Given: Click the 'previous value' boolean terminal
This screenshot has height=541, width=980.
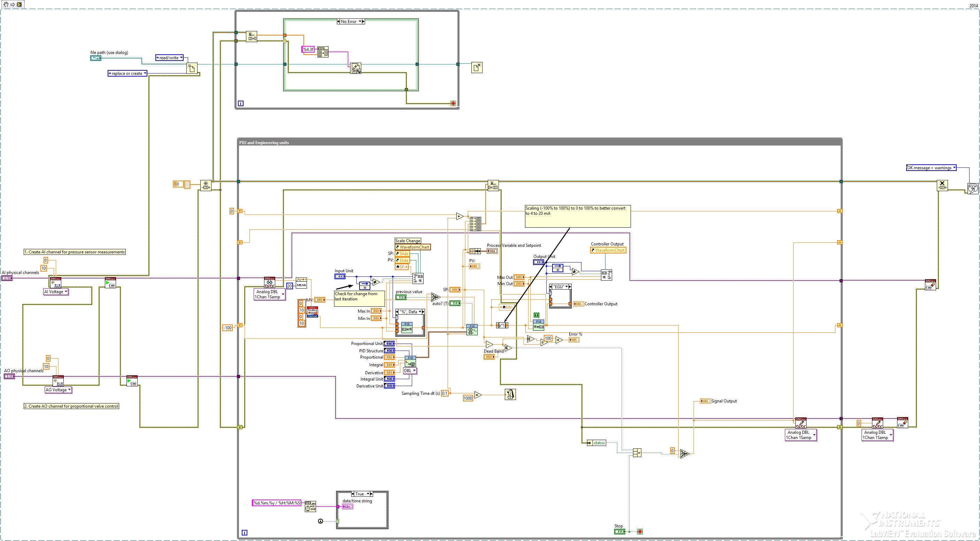Looking at the screenshot, I should pyautogui.click(x=401, y=297).
